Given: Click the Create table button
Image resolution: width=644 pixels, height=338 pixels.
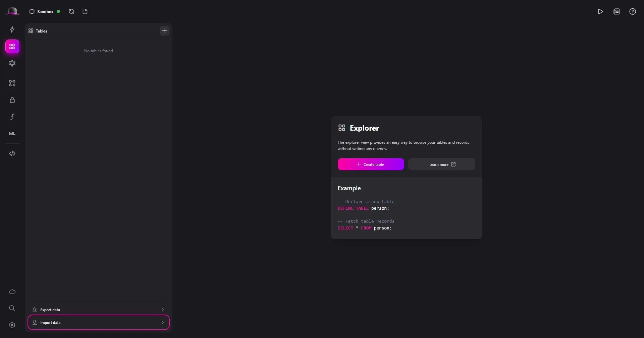Looking at the screenshot, I should (371, 164).
